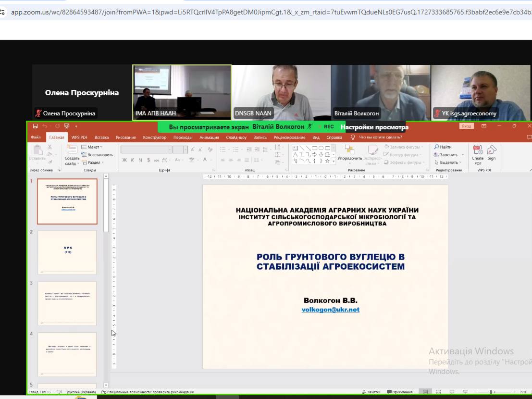Click decrease indent icon

pos(249,150)
